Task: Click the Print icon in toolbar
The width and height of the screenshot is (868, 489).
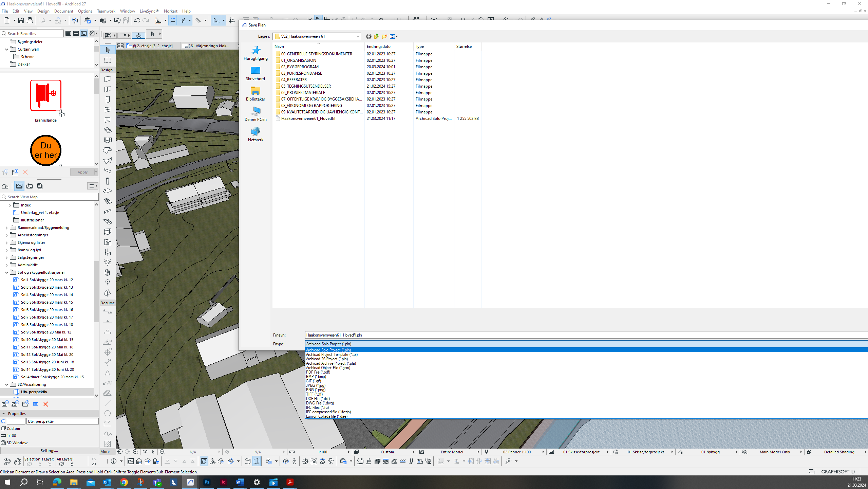Action: point(30,20)
